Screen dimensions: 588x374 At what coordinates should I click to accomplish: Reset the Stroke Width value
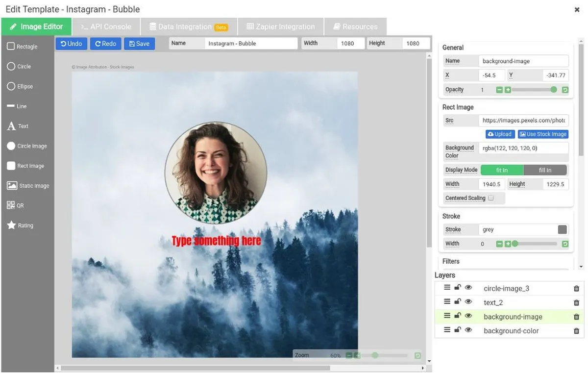[565, 244]
